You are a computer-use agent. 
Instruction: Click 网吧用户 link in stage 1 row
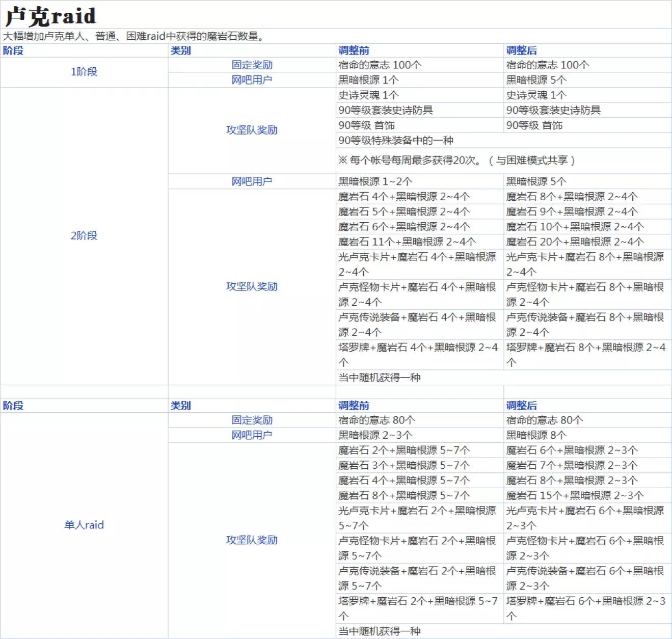(253, 79)
